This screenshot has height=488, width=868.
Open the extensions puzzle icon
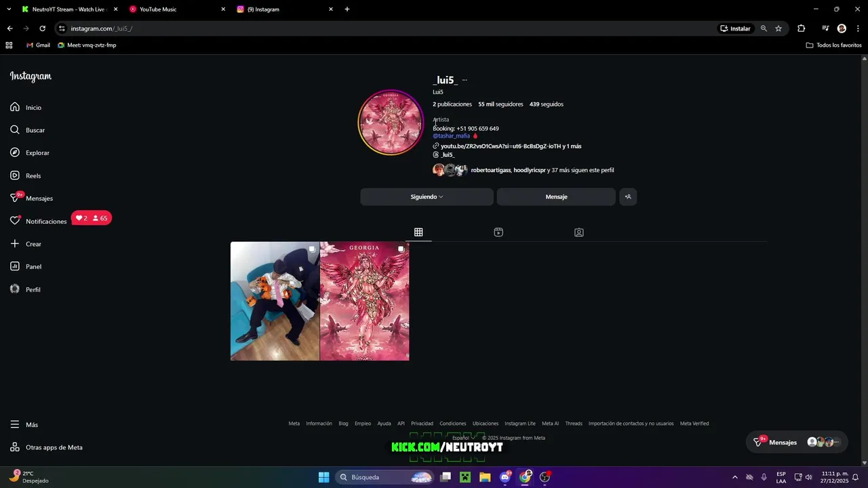tap(801, 28)
